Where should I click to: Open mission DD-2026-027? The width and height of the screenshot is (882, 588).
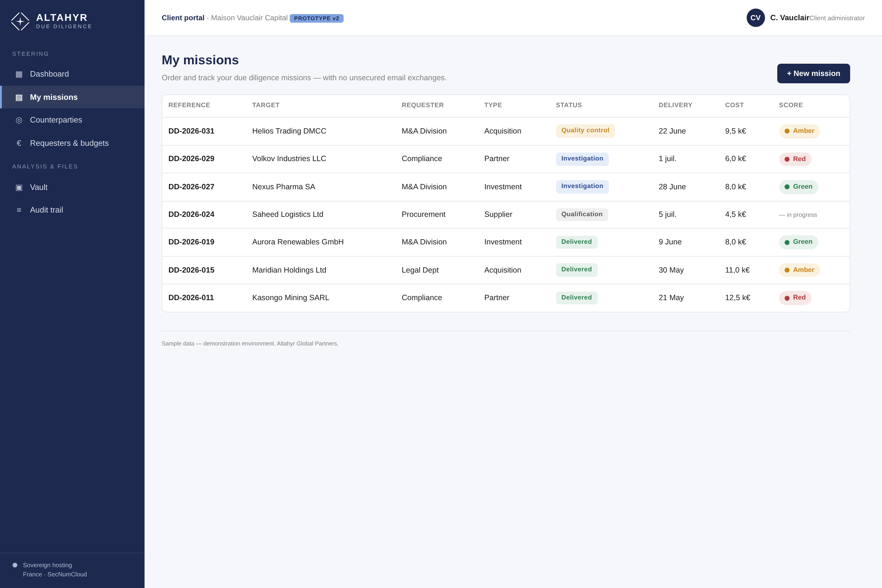point(191,187)
